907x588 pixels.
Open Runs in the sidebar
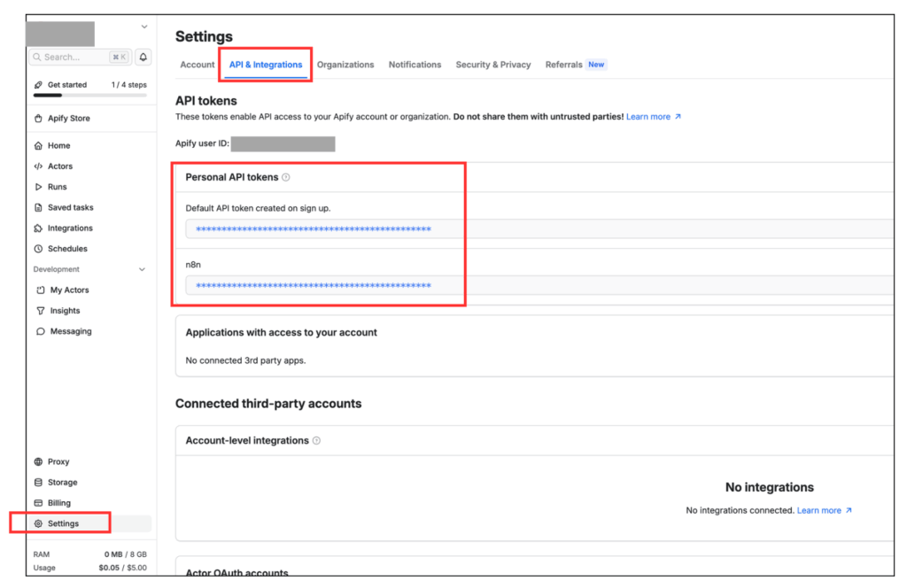[x=57, y=187]
